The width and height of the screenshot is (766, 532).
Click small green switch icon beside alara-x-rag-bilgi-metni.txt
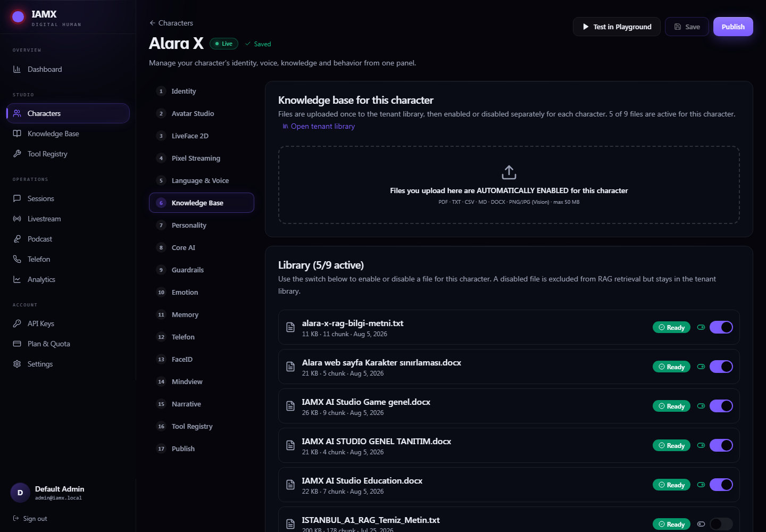tap(701, 327)
